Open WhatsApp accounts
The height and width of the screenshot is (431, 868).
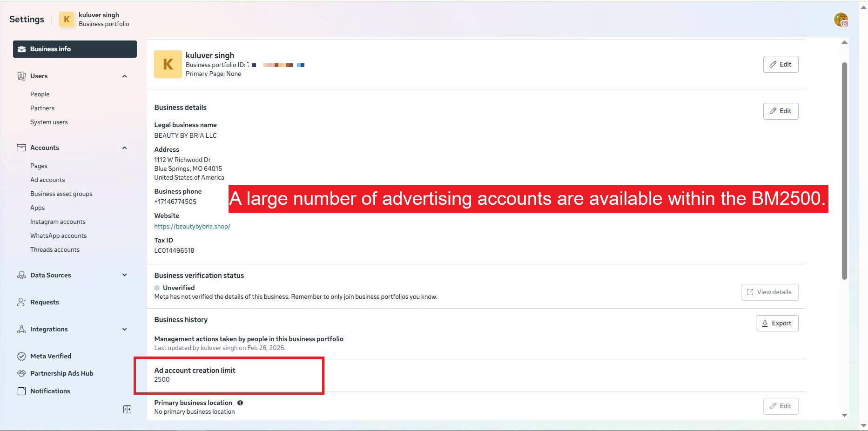(x=59, y=236)
